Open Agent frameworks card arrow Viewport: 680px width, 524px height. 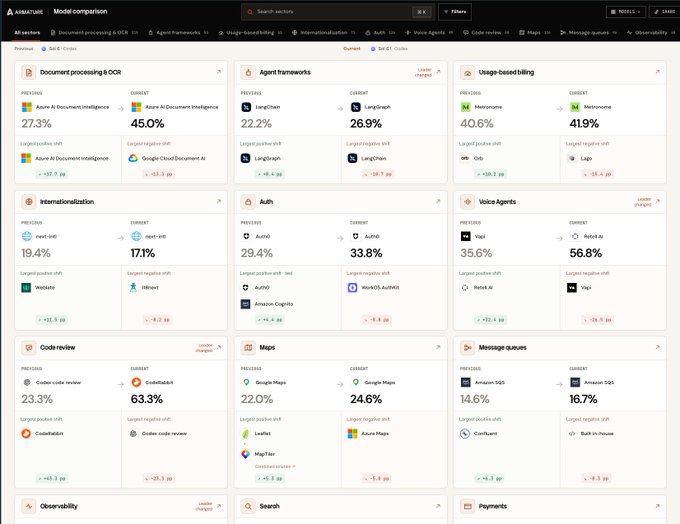click(438, 72)
